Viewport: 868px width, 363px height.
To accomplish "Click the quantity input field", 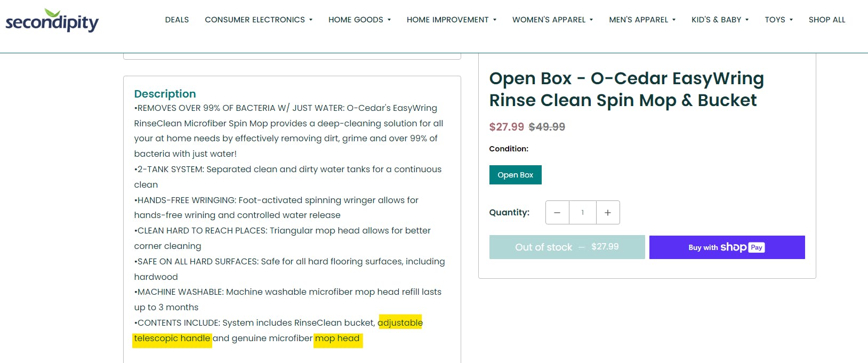I will point(582,213).
